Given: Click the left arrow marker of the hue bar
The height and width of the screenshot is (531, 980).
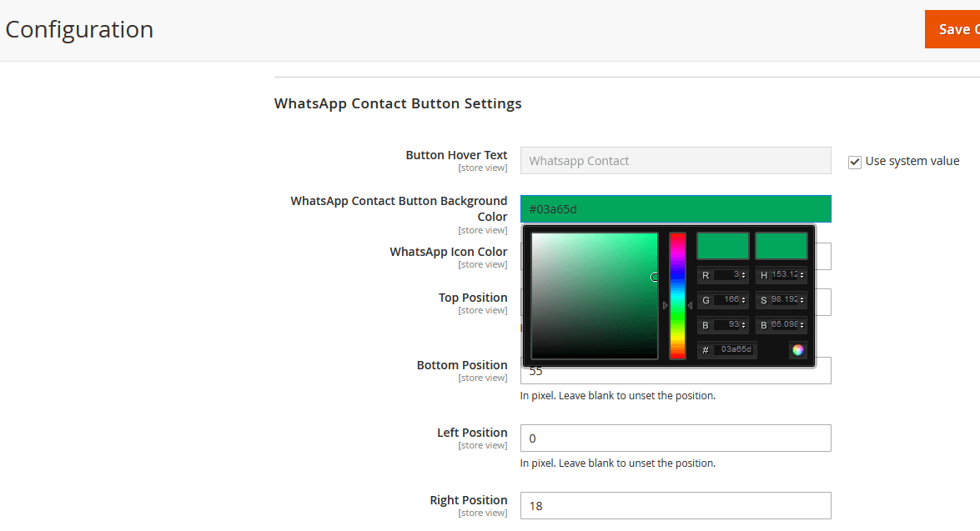Looking at the screenshot, I should pyautogui.click(x=665, y=306).
